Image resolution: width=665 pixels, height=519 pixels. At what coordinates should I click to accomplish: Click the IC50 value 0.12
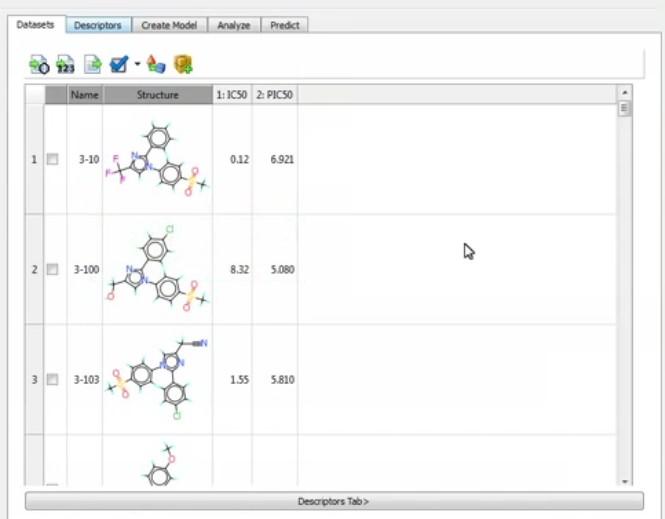(x=239, y=159)
